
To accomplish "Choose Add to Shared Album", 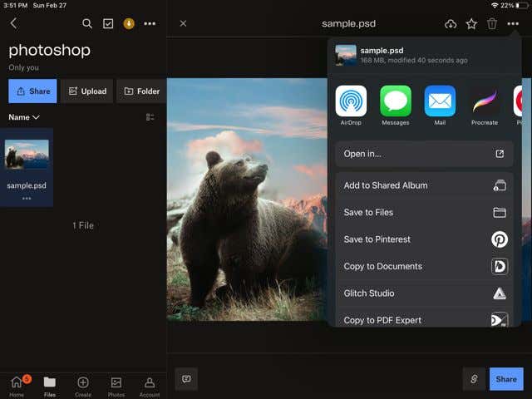I will click(x=424, y=185).
